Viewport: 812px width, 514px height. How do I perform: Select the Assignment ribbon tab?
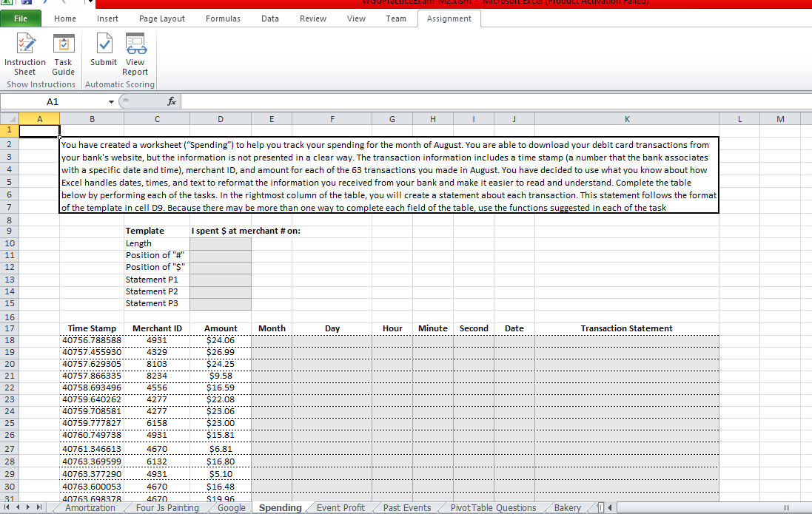449,18
